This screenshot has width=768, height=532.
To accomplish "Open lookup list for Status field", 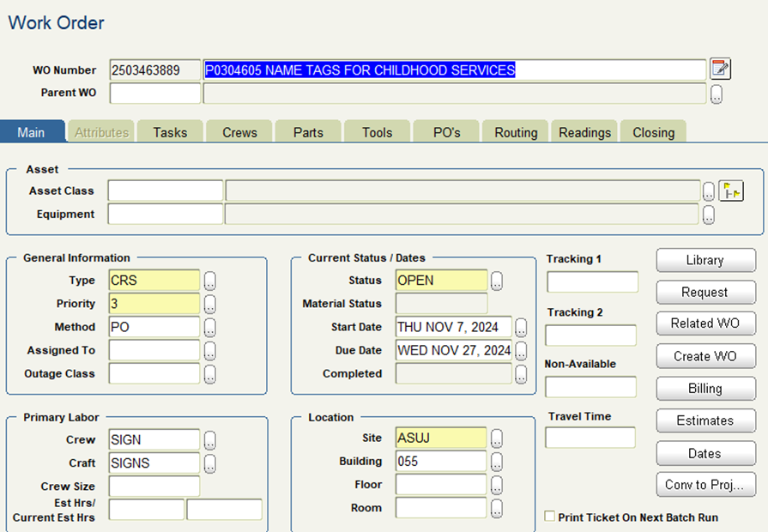I will (x=496, y=281).
